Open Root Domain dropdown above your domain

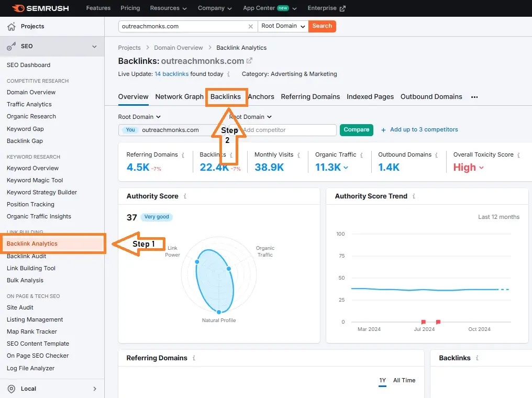(x=139, y=117)
